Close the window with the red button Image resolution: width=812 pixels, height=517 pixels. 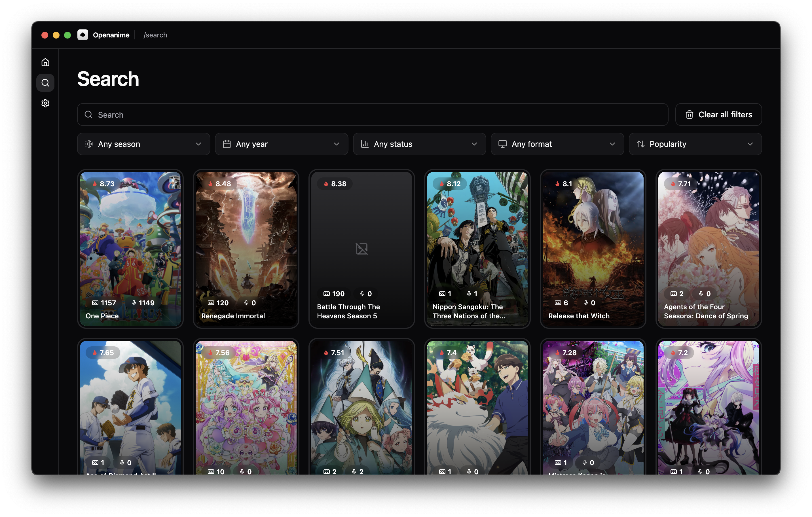(45, 35)
